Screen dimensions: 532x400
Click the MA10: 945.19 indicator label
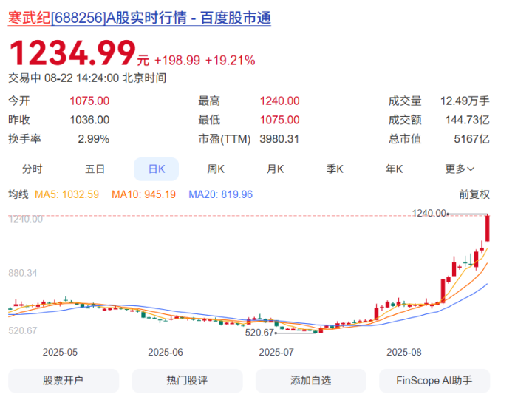pos(144,194)
